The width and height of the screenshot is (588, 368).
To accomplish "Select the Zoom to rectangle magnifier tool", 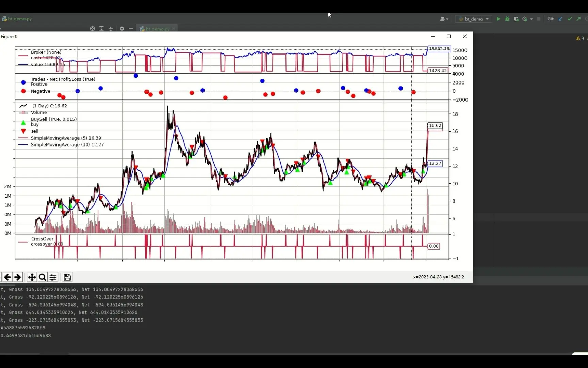I will pos(43,277).
